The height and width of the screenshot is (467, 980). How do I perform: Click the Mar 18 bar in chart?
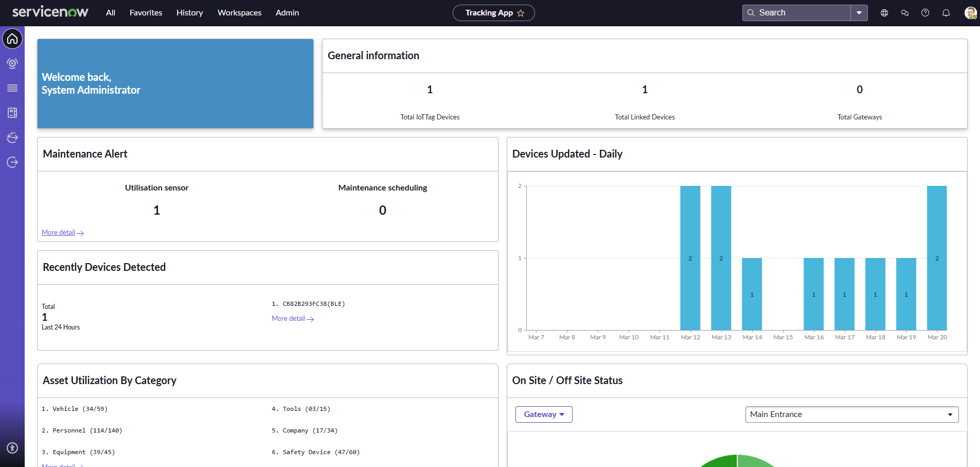(x=875, y=294)
